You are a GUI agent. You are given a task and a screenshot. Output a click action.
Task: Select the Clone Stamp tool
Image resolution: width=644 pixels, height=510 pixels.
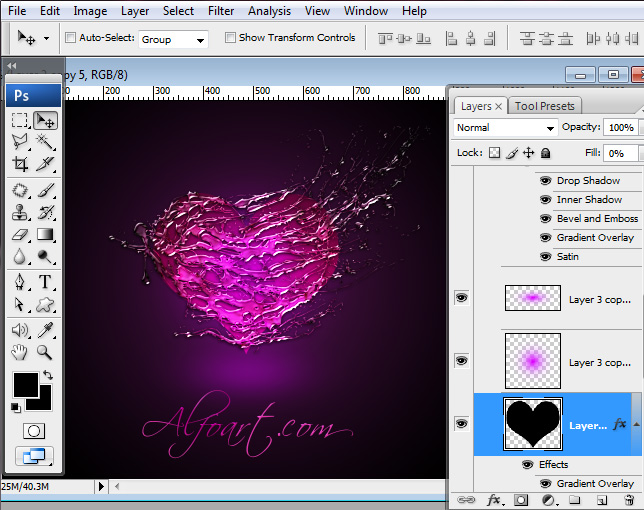click(20, 212)
